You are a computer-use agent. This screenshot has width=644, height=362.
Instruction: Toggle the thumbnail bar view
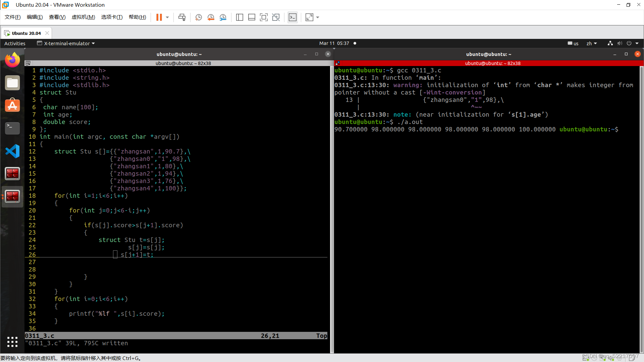click(x=252, y=17)
